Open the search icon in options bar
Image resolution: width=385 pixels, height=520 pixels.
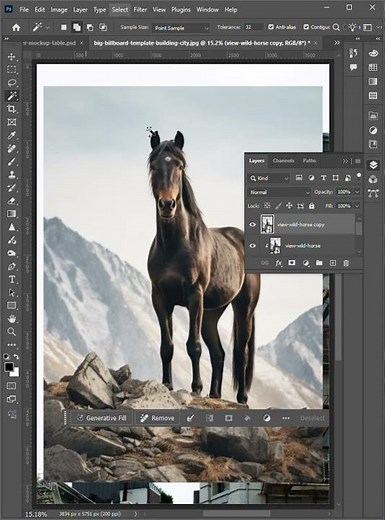coord(336,27)
